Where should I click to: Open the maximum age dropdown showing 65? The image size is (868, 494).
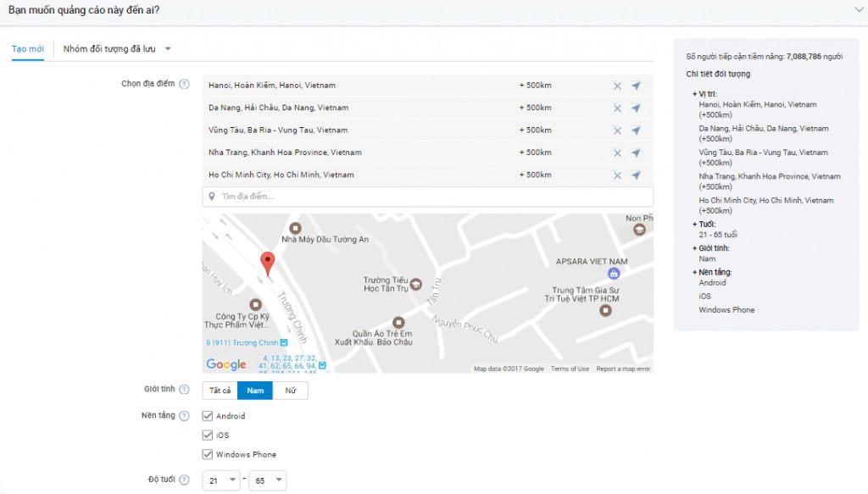tap(267, 480)
